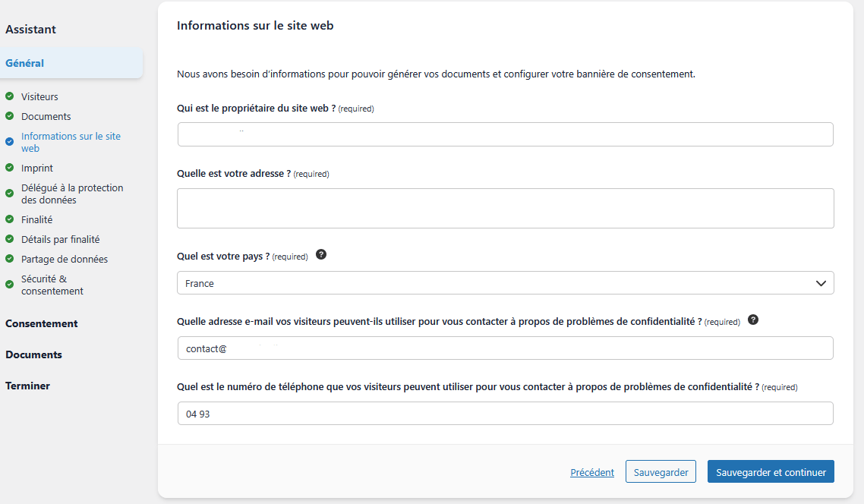Click the check icon next to Partage de données
This screenshot has width=864, height=504.
coord(9,259)
